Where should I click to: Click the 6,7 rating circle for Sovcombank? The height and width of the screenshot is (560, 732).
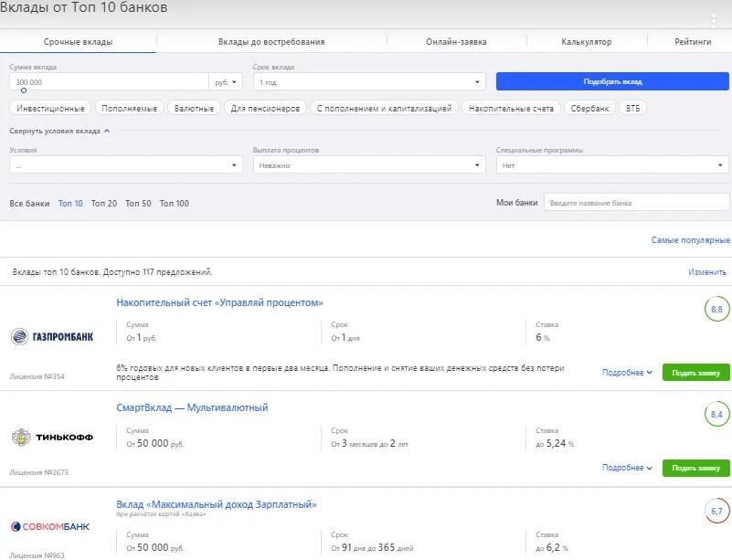click(x=716, y=511)
